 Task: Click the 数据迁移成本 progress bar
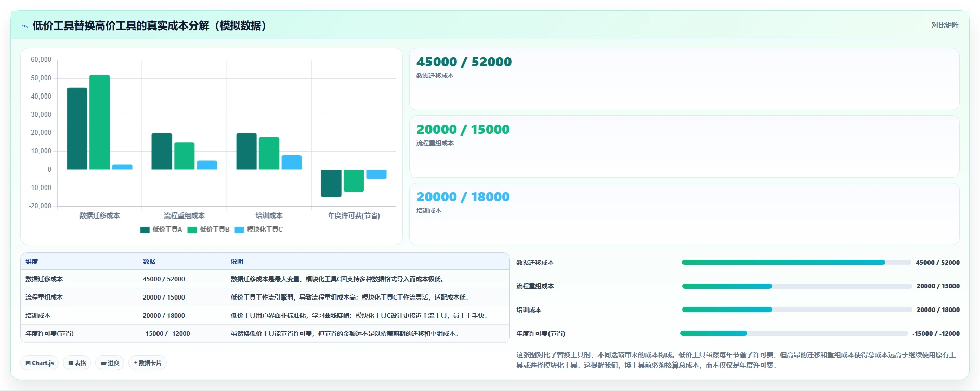click(796, 262)
